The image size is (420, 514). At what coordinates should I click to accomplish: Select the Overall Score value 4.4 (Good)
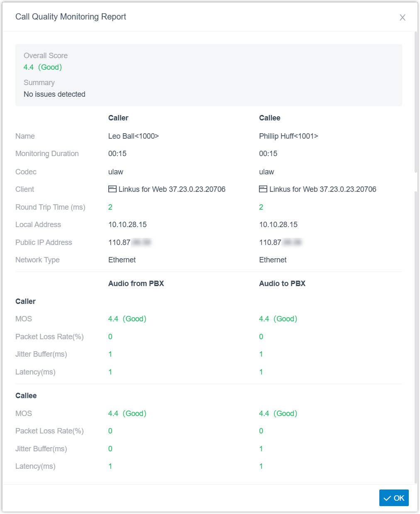pos(43,67)
